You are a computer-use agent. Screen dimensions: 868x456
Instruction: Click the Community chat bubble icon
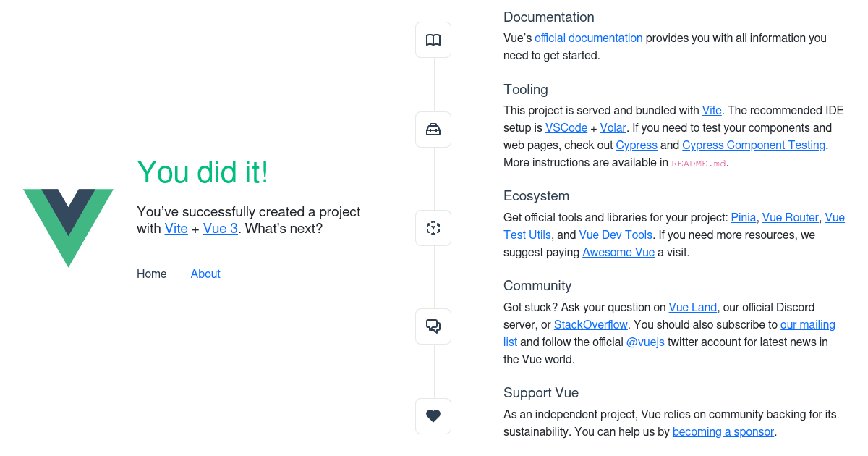click(433, 326)
